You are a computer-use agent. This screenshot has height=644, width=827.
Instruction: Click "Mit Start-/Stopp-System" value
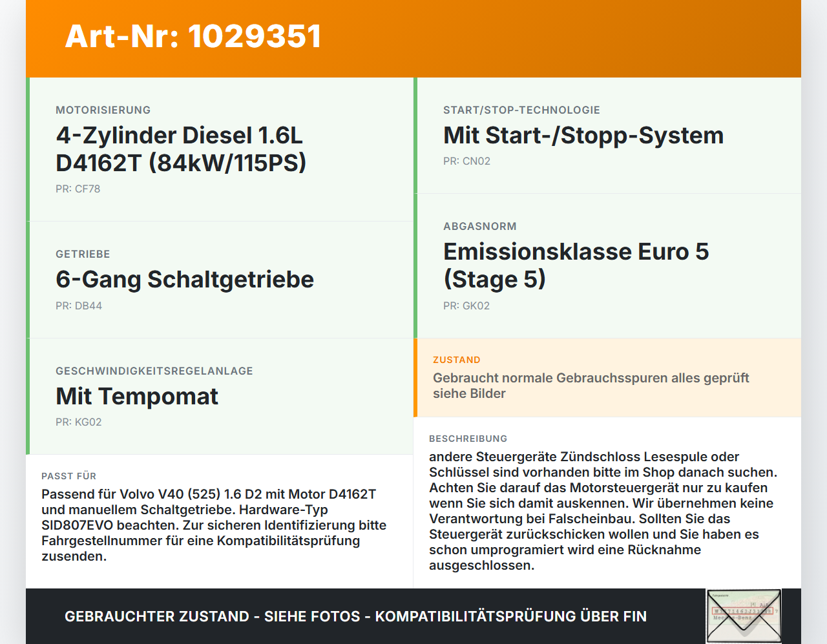point(583,136)
